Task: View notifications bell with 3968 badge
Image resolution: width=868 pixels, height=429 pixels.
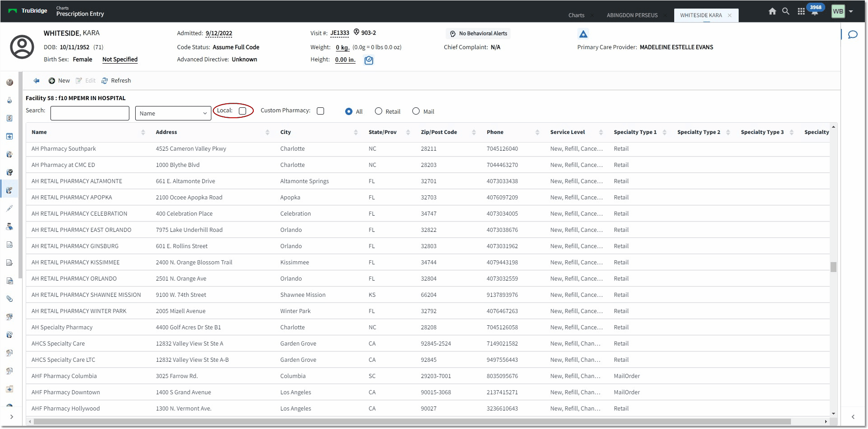Action: pyautogui.click(x=815, y=10)
